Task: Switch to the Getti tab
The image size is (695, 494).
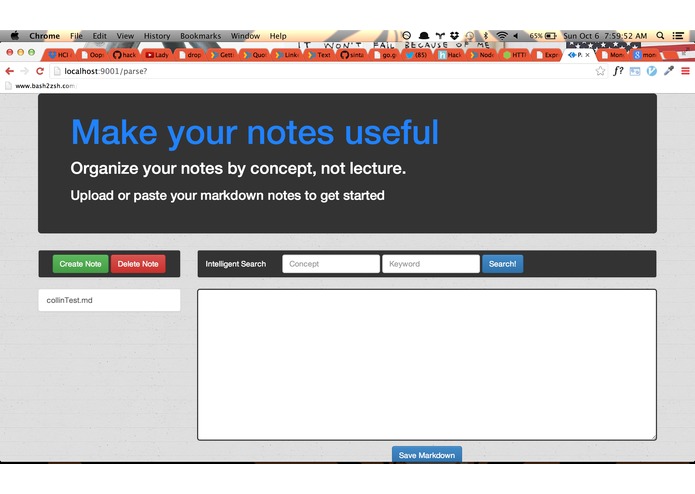Action: click(x=222, y=55)
